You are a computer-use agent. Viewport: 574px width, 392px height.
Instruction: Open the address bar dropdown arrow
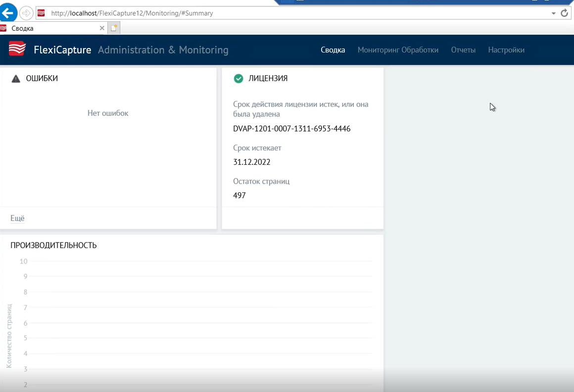coord(554,13)
